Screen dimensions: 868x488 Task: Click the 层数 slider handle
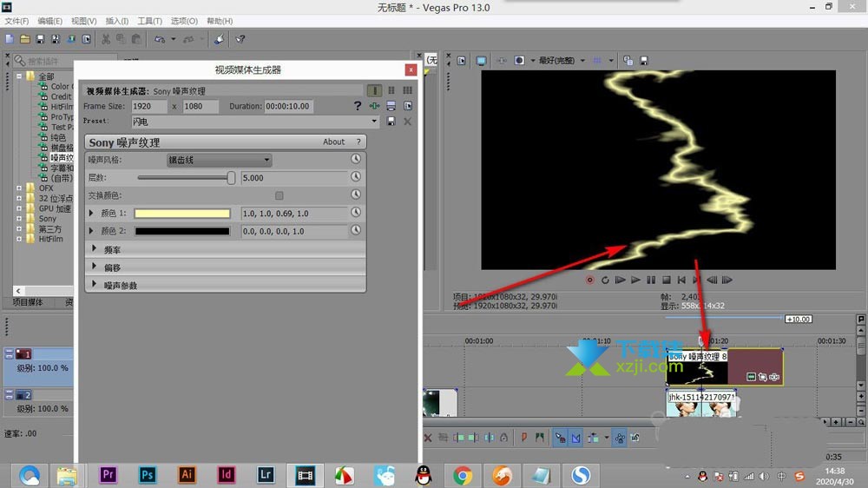(231, 178)
